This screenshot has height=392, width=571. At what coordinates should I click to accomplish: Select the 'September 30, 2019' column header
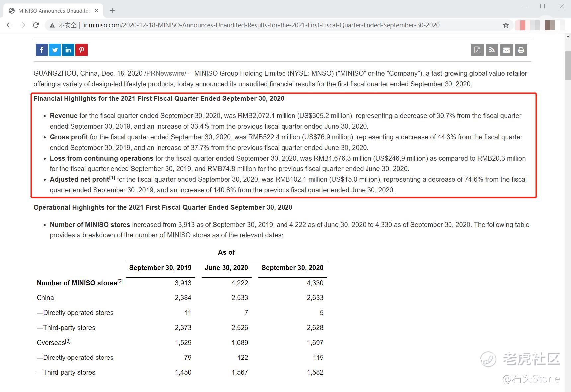[160, 268]
